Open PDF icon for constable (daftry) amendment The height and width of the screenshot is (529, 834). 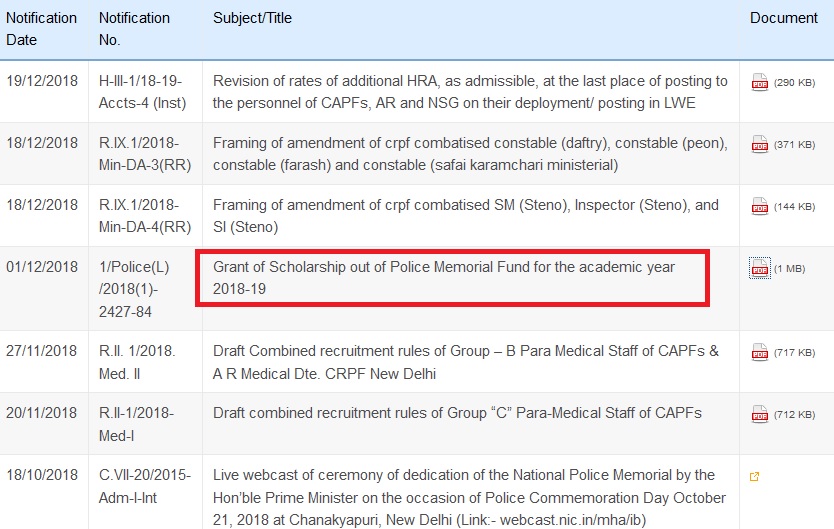(760, 144)
